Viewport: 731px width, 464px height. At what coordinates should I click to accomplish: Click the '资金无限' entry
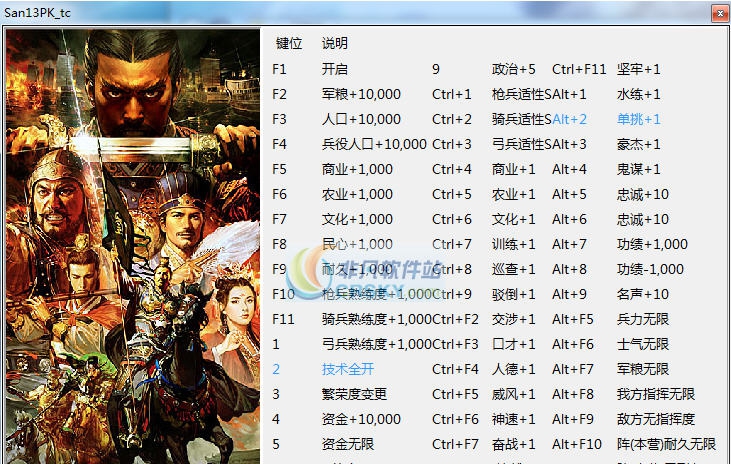348,444
